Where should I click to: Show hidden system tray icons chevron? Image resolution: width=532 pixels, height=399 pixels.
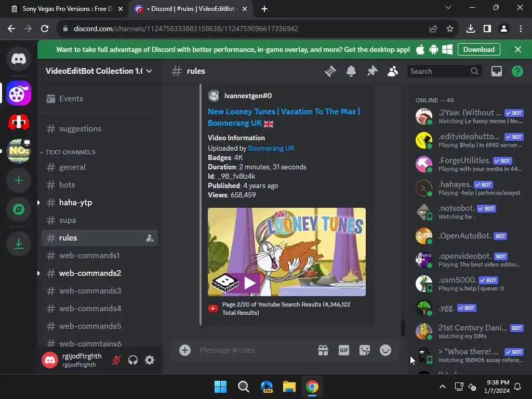coord(443,387)
